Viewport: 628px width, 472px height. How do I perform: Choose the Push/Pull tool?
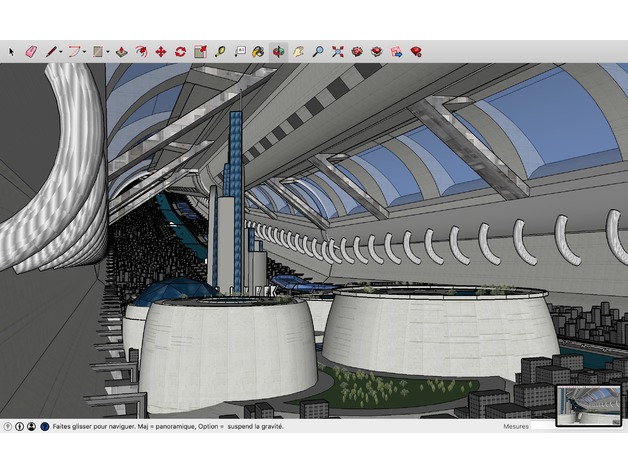[121, 51]
